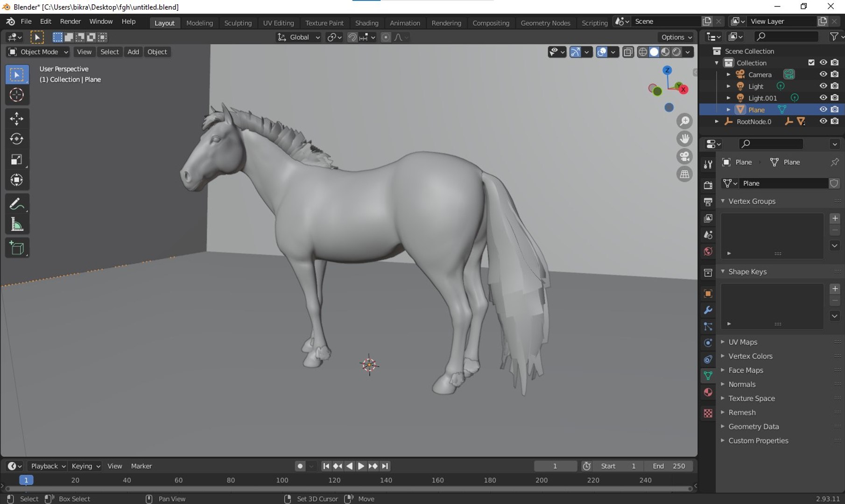This screenshot has width=845, height=504.
Task: Select the Add Cube tool
Action: coord(17,248)
